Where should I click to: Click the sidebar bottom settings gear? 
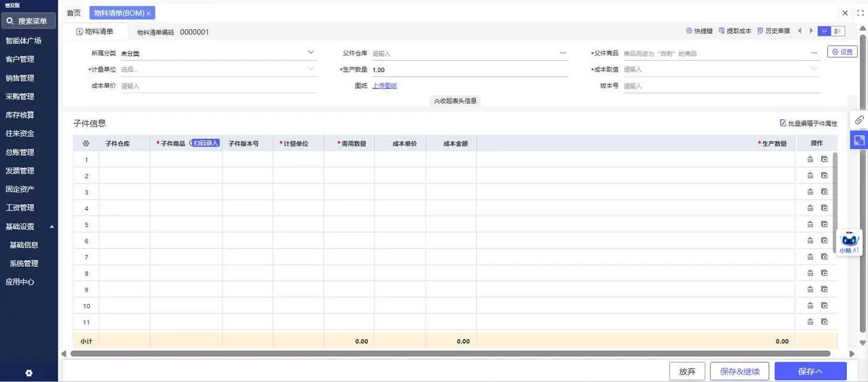(28, 373)
